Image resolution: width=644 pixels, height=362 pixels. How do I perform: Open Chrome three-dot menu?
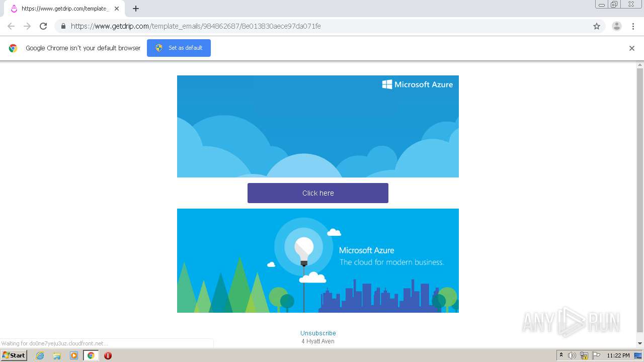[633, 26]
